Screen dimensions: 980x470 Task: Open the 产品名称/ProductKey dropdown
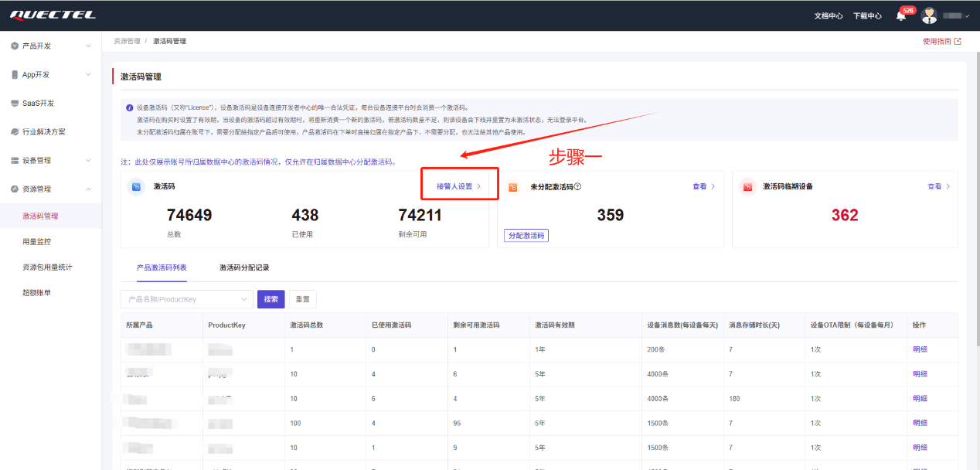pos(186,299)
